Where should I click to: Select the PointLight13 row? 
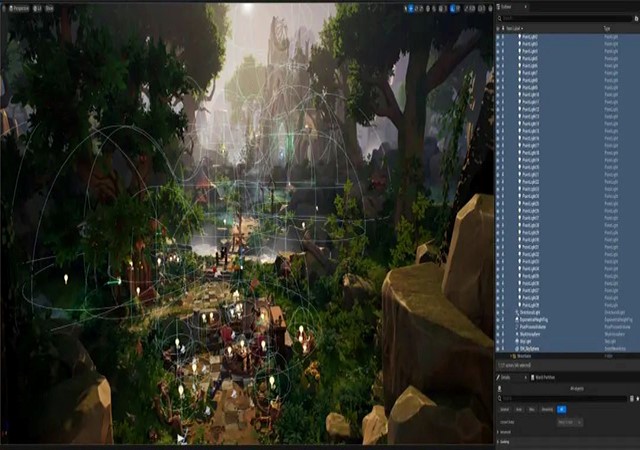click(567, 117)
